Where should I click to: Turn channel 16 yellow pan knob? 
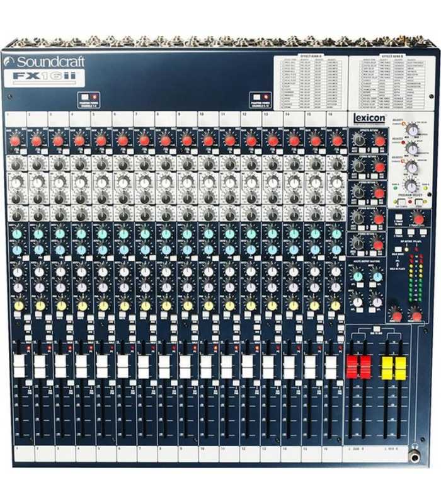[x=335, y=306]
